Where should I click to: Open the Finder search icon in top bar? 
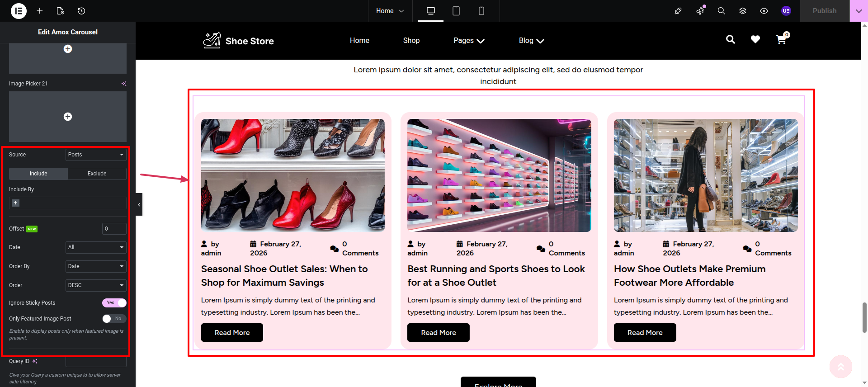point(722,11)
